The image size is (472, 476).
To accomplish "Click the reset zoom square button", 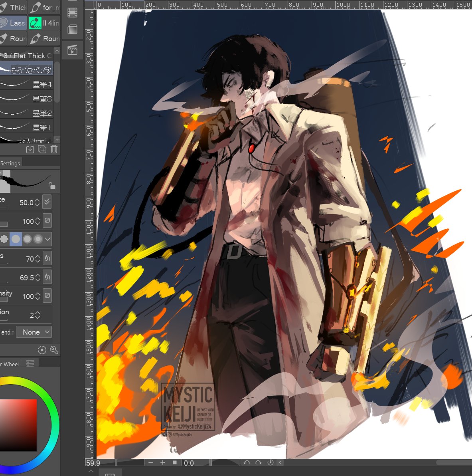I will [175, 462].
